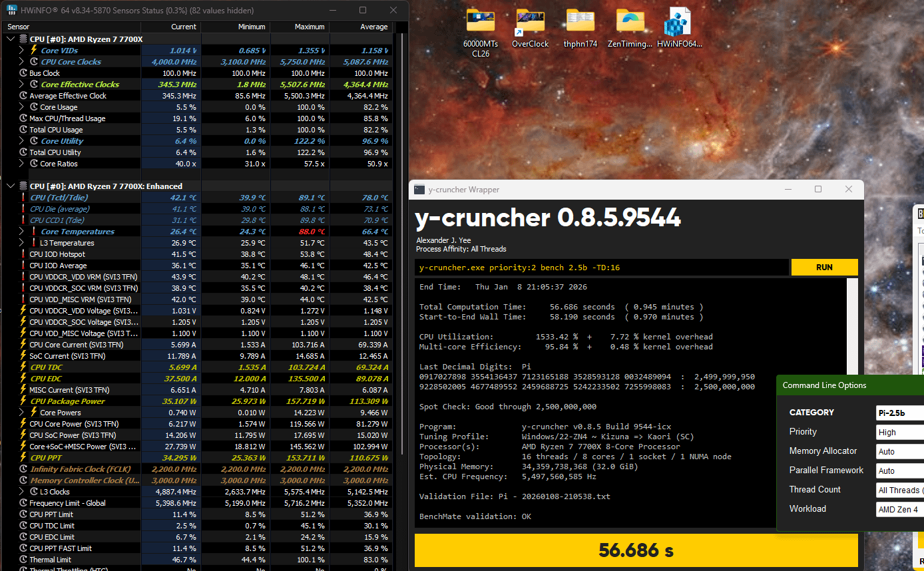Image resolution: width=924 pixels, height=571 pixels.
Task: Click the Average column header
Action: pyautogui.click(x=361, y=27)
